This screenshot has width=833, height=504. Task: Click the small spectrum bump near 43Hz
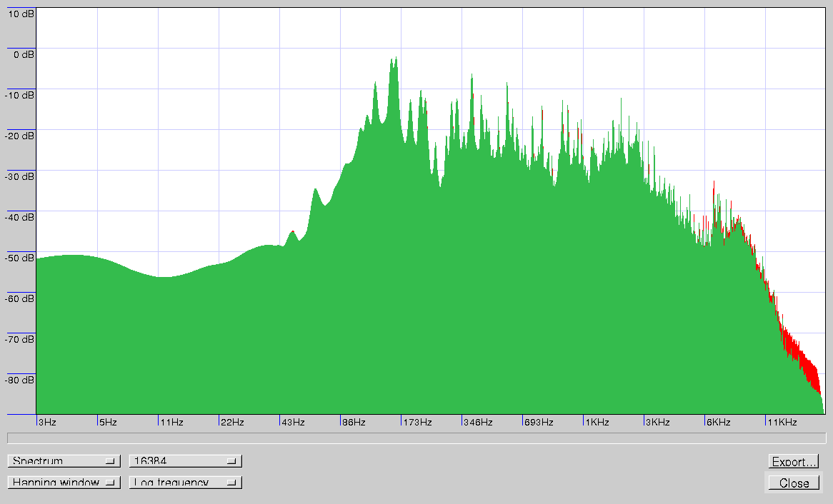coord(292,233)
